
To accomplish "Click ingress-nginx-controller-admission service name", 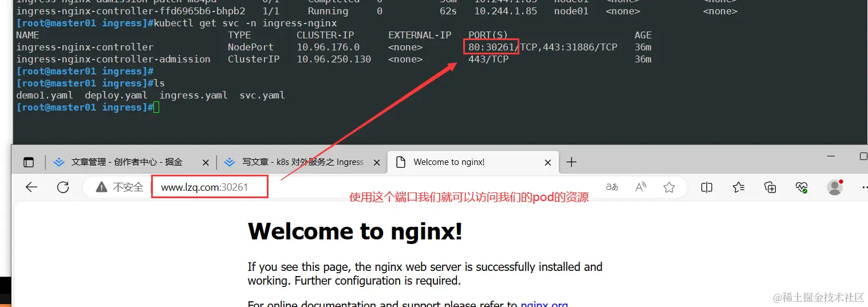I will pos(113,59).
